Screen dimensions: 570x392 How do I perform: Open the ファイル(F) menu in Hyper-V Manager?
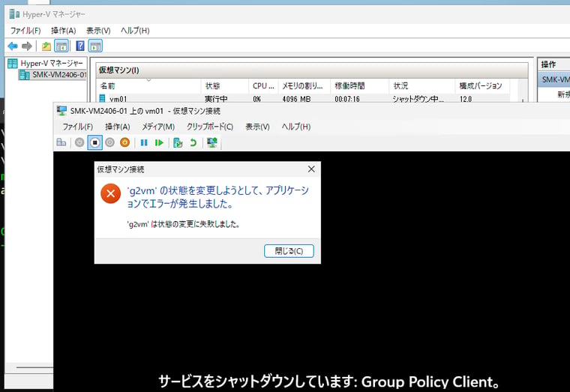25,31
